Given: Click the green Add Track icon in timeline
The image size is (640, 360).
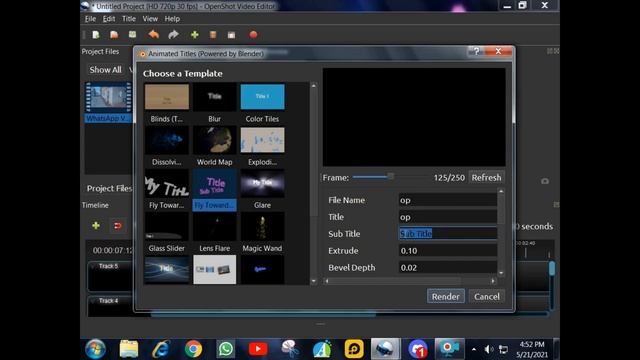Looking at the screenshot, I should (x=96, y=225).
